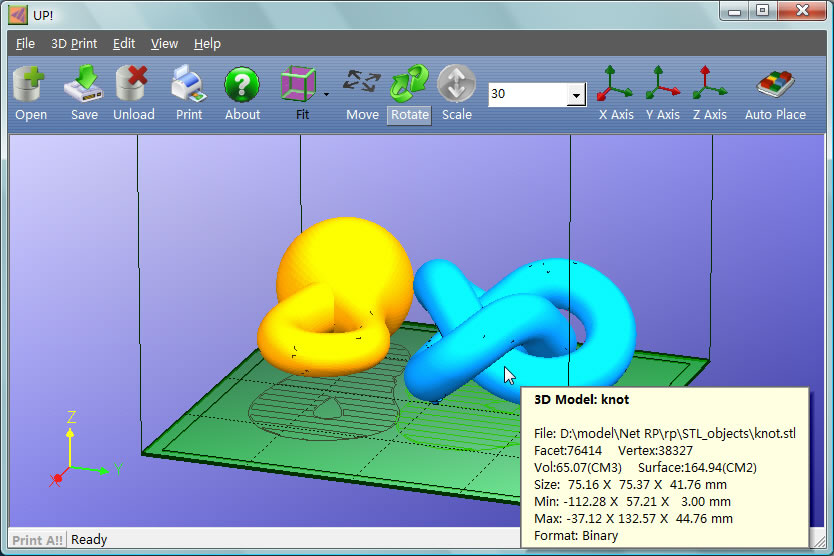Open the 3D Print menu

point(74,44)
